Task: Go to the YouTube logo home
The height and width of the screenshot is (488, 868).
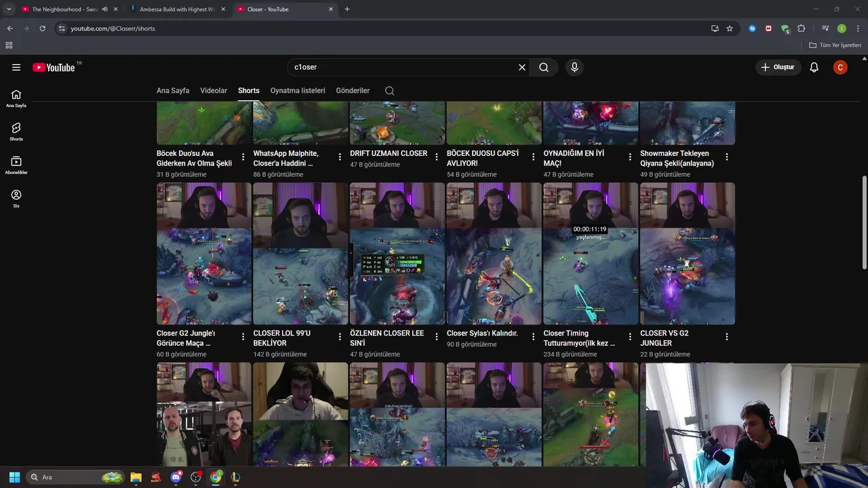Action: coord(54,67)
